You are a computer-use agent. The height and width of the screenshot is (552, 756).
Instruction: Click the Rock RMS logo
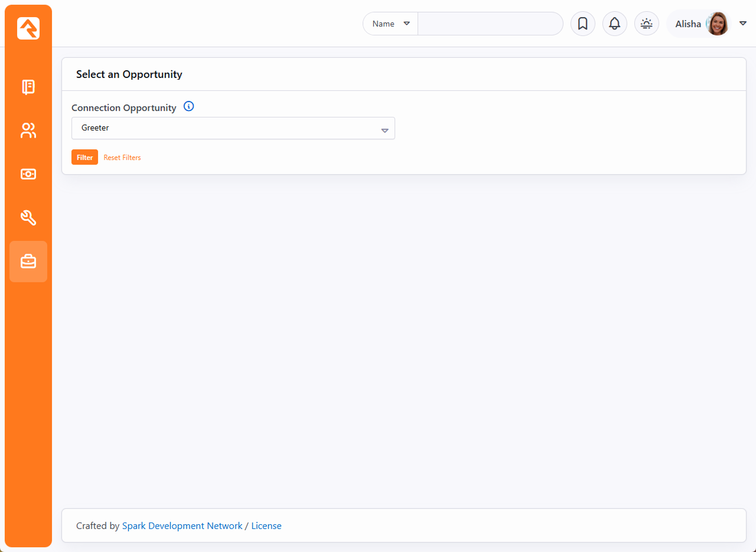coord(28,28)
